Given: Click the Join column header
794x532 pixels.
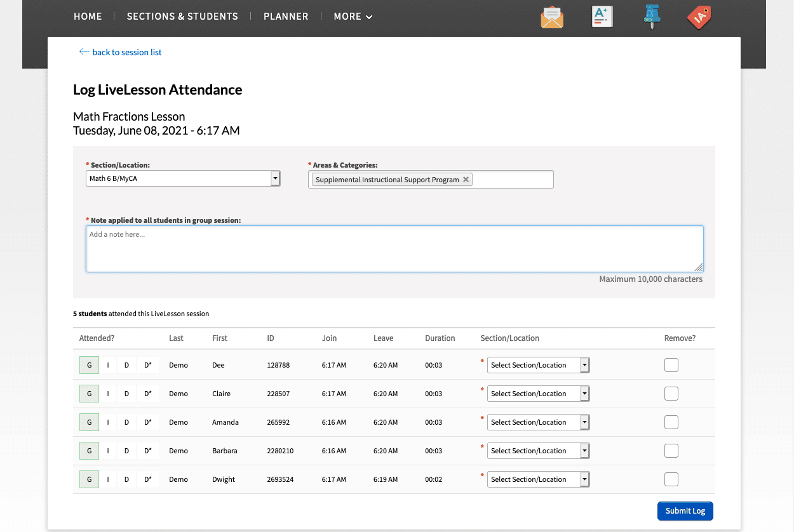Looking at the screenshot, I should [329, 338].
